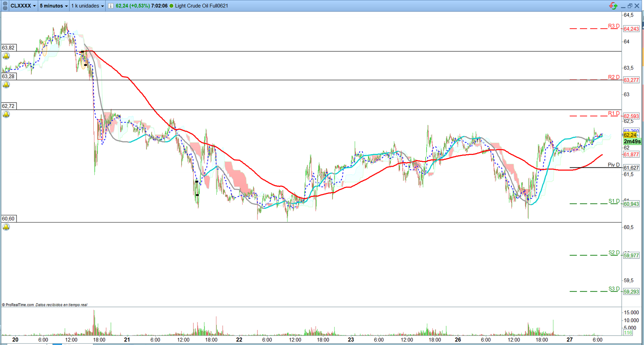
Task: Click the R3 D pivot resistance label
Action: (x=613, y=26)
